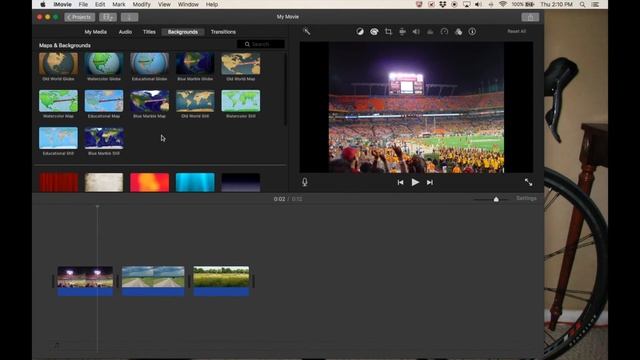Open the Apple menu
Image resolution: width=640 pixels, height=360 pixels.
tap(42, 4)
